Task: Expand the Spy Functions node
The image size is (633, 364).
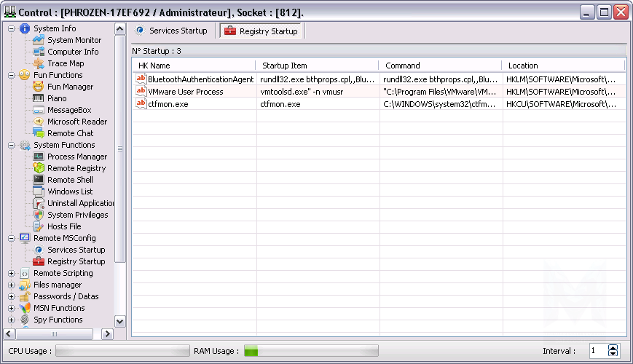Action: pyautogui.click(x=11, y=320)
